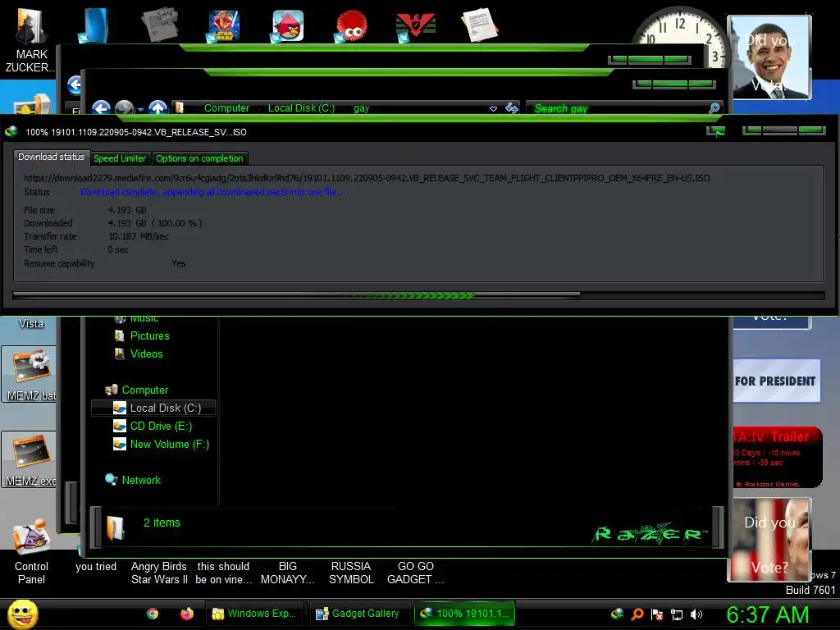Open the red Angry Birds desktop icon
The height and width of the screenshot is (630, 840).
click(288, 25)
